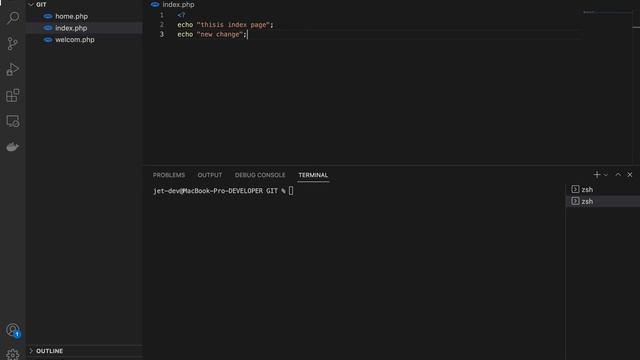The width and height of the screenshot is (640, 360).
Task: Click the terminal prompt input area
Action: pos(291,191)
